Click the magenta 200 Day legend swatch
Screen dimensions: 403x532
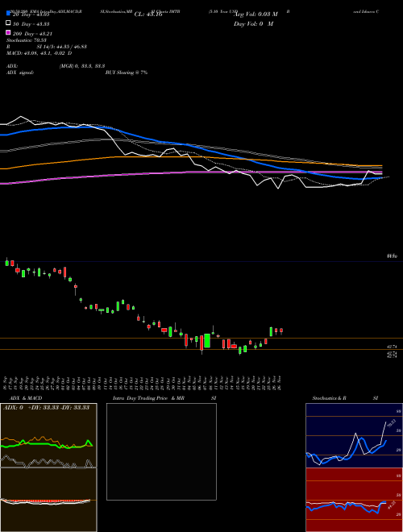(x=8, y=32)
